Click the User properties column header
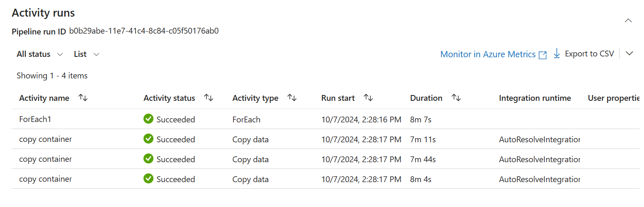The height and width of the screenshot is (207, 644). coord(615,98)
